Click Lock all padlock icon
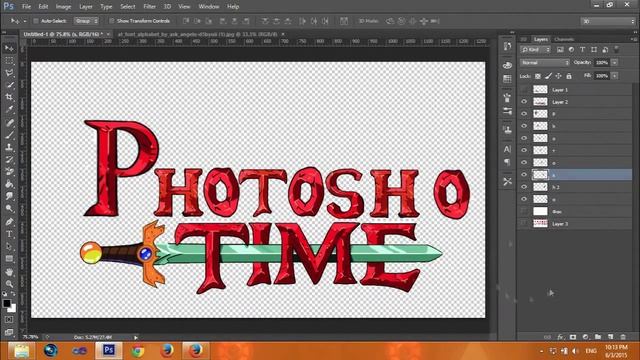640x360 pixels. point(569,76)
